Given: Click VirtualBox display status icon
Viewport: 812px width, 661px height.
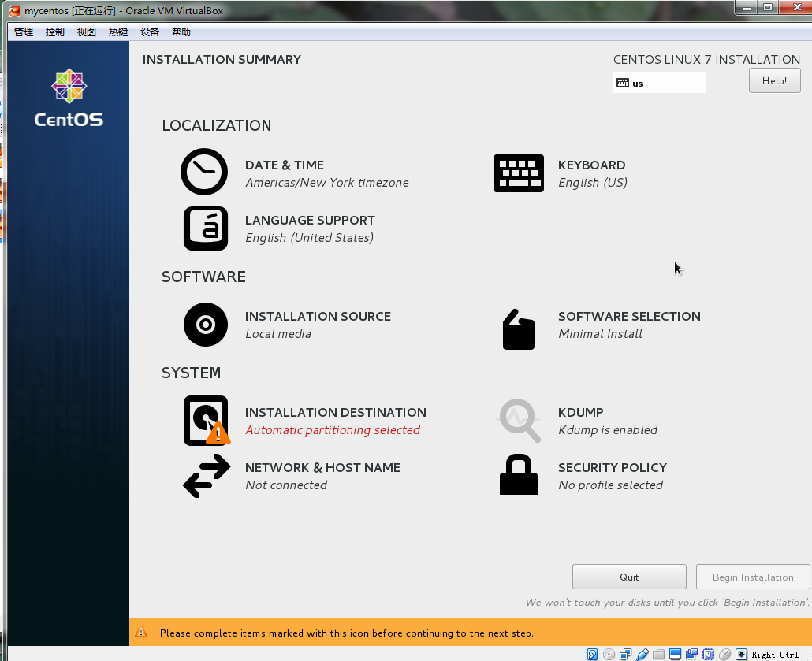Looking at the screenshot, I should click(676, 654).
